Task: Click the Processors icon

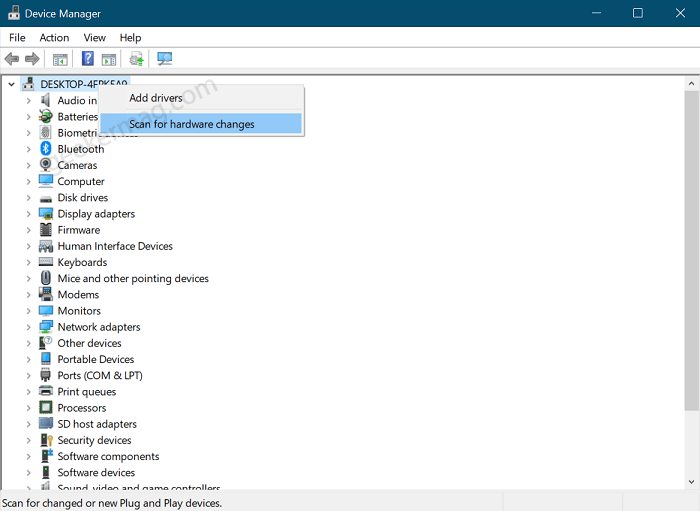Action: (46, 407)
